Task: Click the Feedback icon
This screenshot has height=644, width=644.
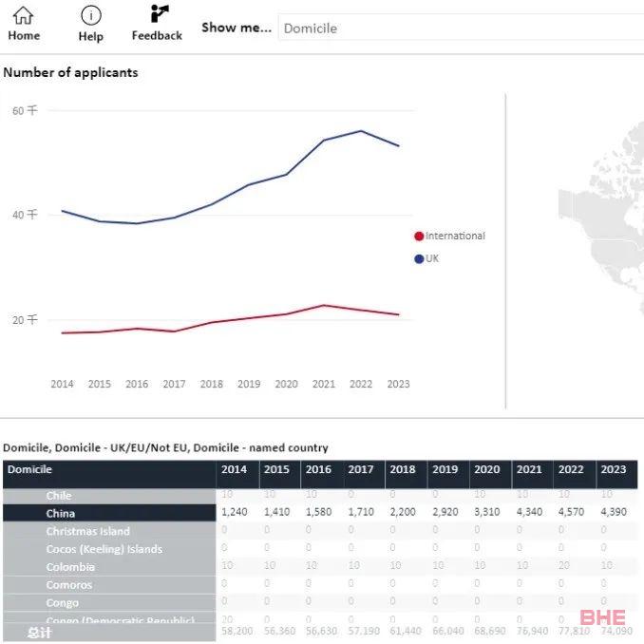Action: (x=159, y=14)
